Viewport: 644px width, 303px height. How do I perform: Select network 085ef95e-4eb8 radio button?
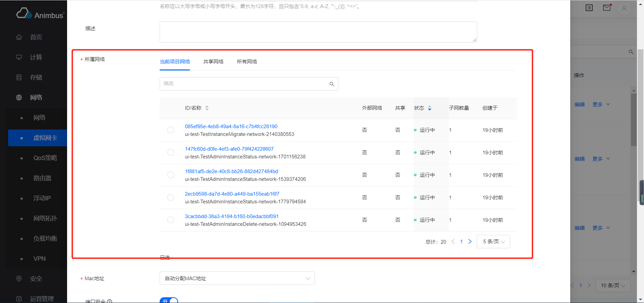tap(171, 130)
